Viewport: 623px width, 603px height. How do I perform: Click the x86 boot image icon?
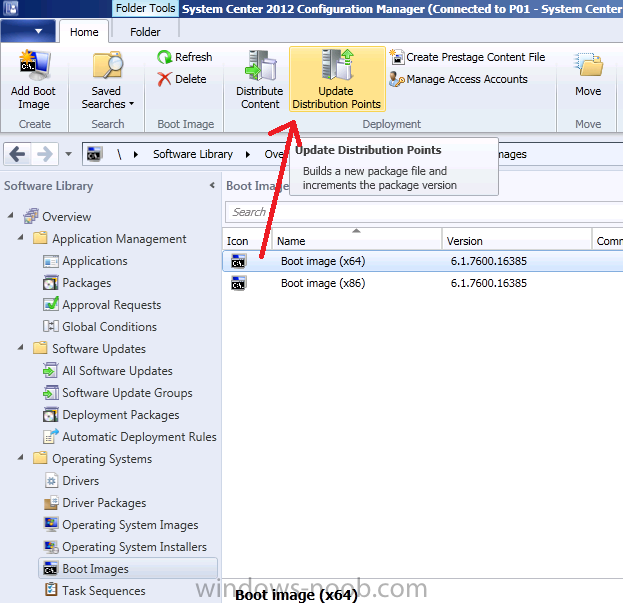(x=239, y=283)
